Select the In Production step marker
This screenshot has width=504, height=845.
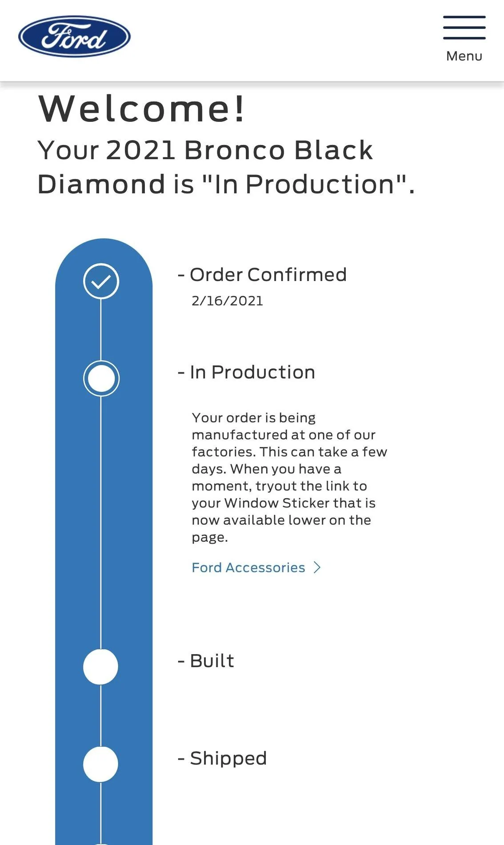(101, 378)
